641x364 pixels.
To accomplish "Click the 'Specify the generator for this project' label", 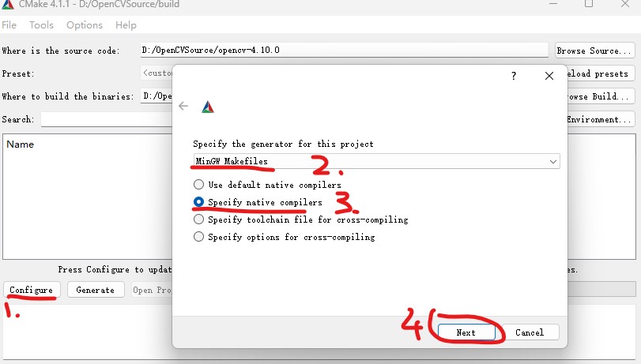I will (283, 144).
